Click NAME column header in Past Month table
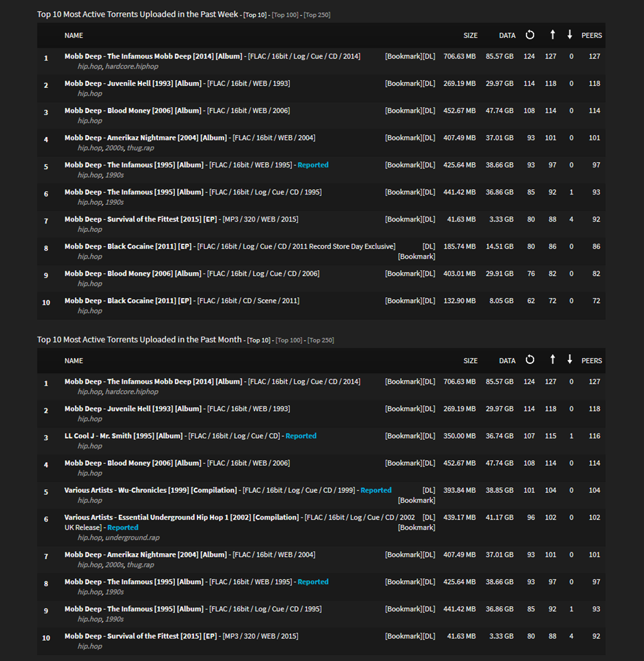644x661 pixels. [x=74, y=361]
